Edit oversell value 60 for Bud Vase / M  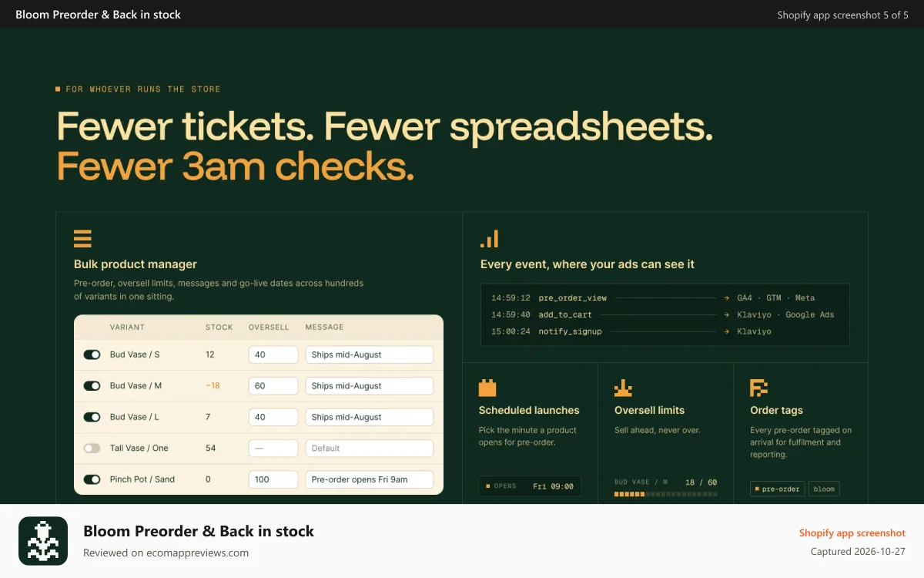(x=273, y=385)
